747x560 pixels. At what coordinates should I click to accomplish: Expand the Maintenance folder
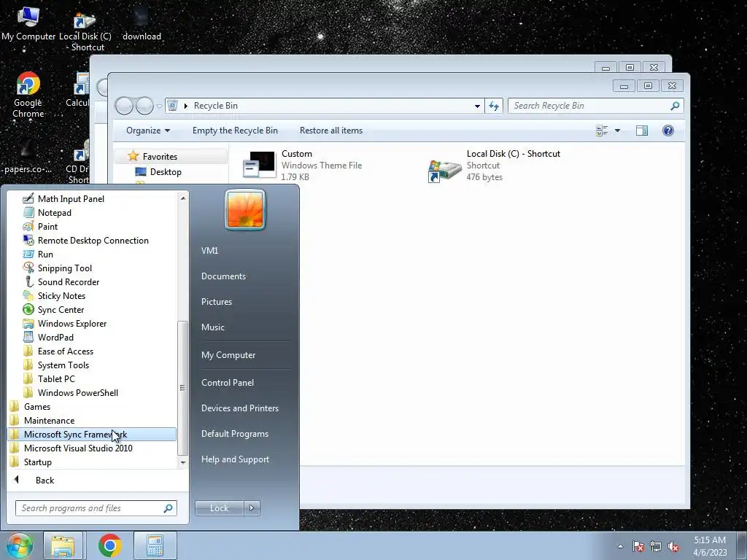click(49, 420)
